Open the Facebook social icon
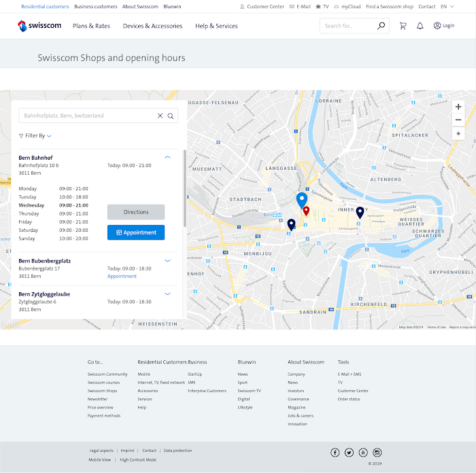The width and height of the screenshot is (476, 473). click(x=335, y=453)
